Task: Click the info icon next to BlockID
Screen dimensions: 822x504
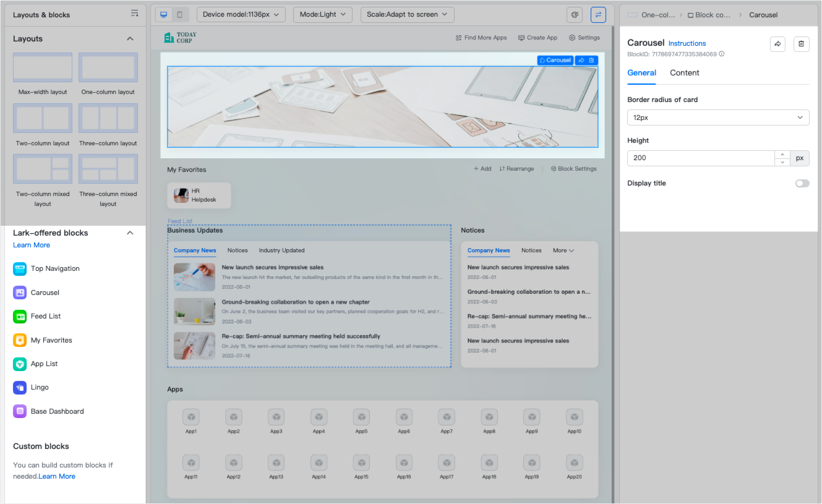Action: pyautogui.click(x=722, y=54)
